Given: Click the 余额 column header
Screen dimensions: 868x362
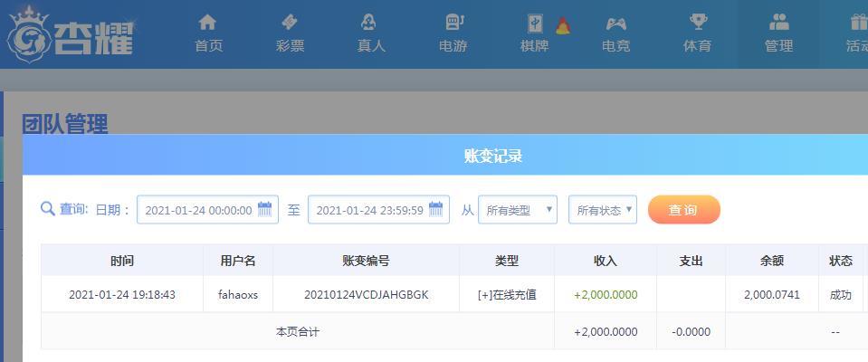Looking at the screenshot, I should click(x=772, y=261).
